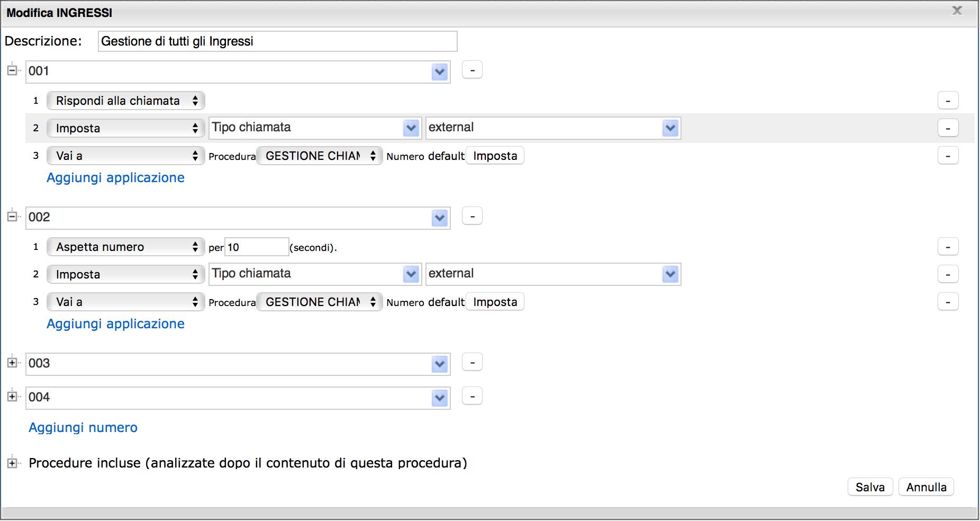Viewport: 980px width, 521px height.
Task: Expand the 003 number tree node
Action: coord(12,363)
